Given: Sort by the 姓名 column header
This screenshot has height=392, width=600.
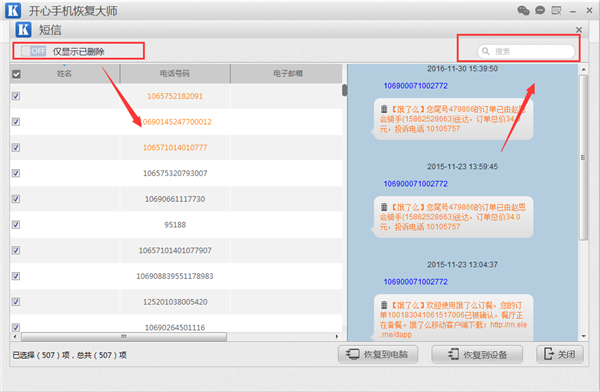Looking at the screenshot, I should tap(64, 74).
